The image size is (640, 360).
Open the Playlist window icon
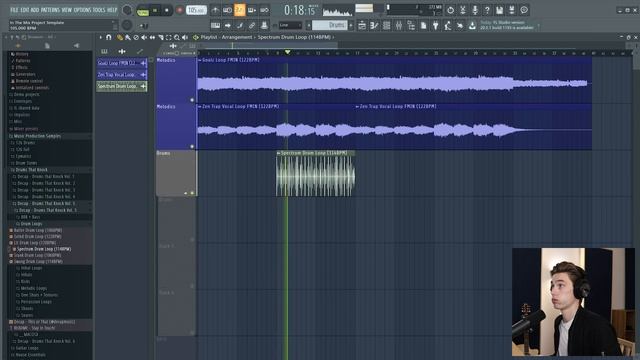click(362, 25)
